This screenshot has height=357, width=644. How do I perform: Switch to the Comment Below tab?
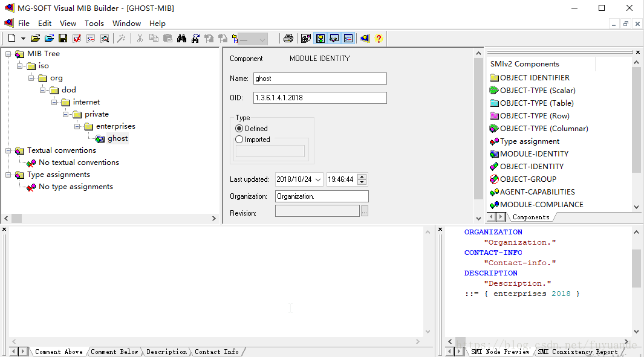pos(114,352)
